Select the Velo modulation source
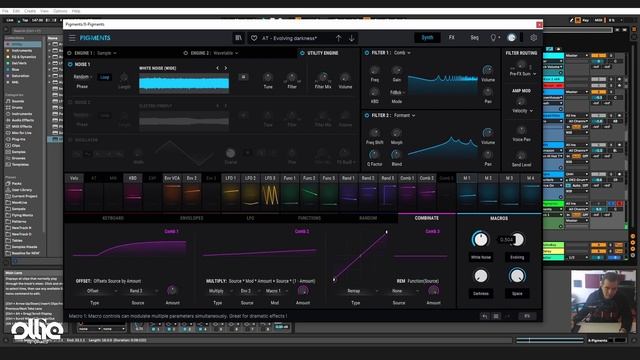The height and width of the screenshot is (360, 640). [x=74, y=191]
